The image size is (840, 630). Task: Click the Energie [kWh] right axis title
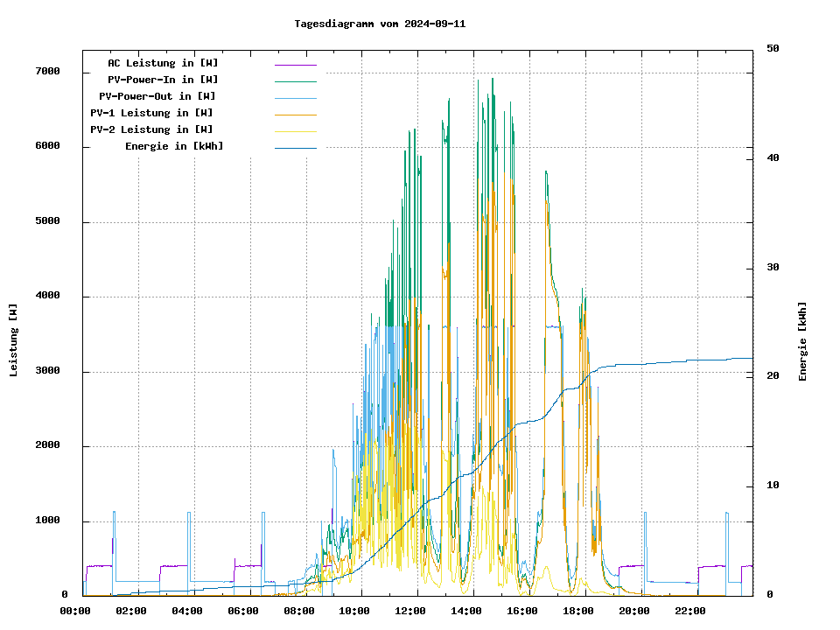pyautogui.click(x=802, y=341)
